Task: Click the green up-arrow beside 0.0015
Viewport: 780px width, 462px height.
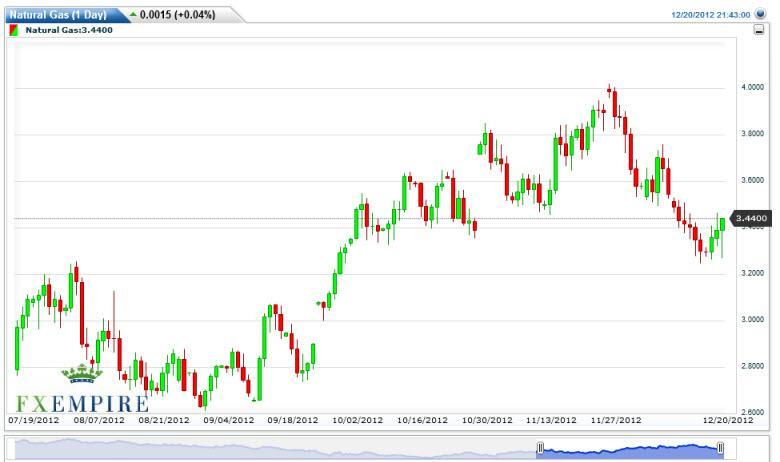Action: point(132,14)
